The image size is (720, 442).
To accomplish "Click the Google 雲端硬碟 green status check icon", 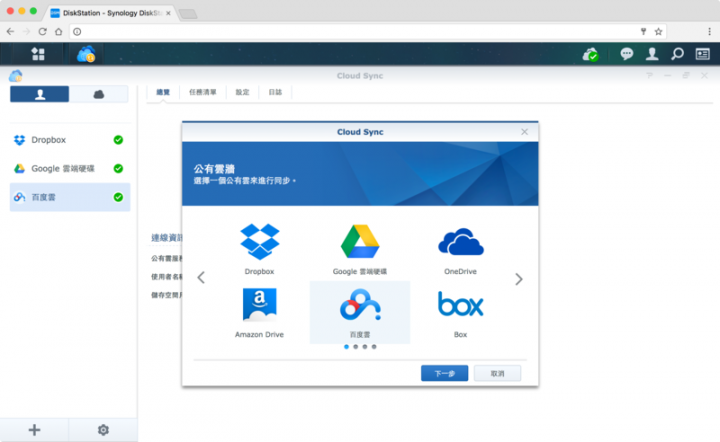I will (x=118, y=168).
